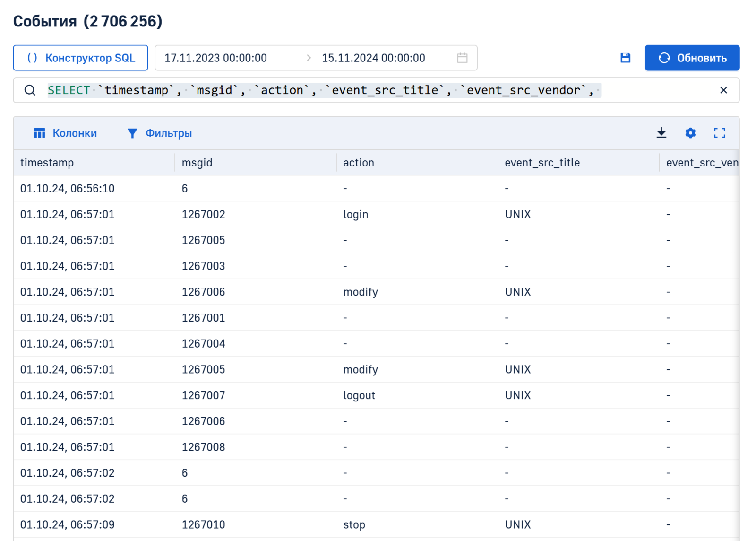756x541 pixels.
Task: Click the start date 17.11.2023 field
Action: (215, 58)
